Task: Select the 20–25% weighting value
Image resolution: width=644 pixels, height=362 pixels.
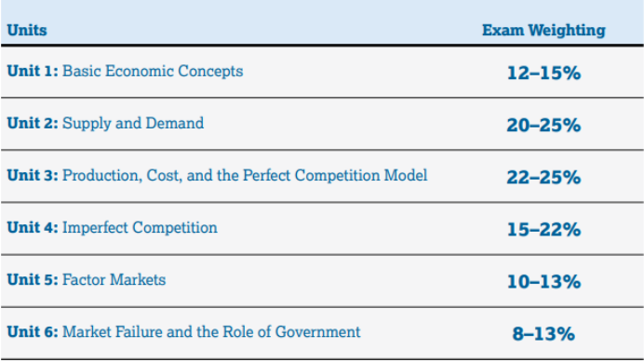Action: coord(543,126)
